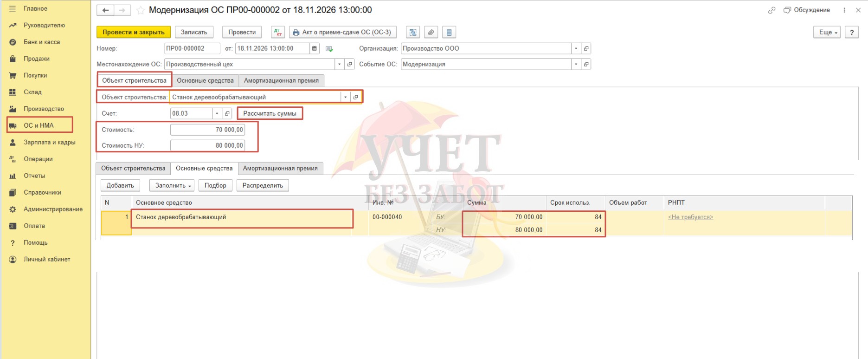
Task: Open ОС и НМА sidebar section
Action: point(39,125)
